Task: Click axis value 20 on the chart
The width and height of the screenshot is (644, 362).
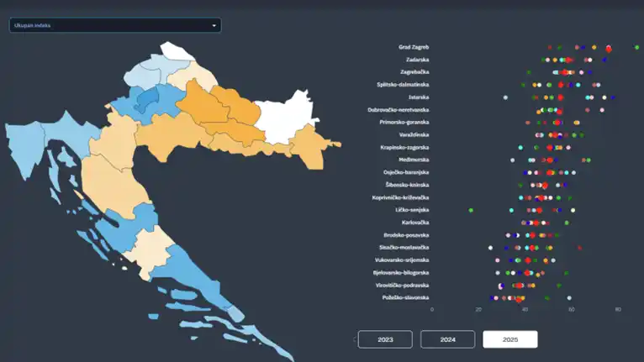Action: 478,309
